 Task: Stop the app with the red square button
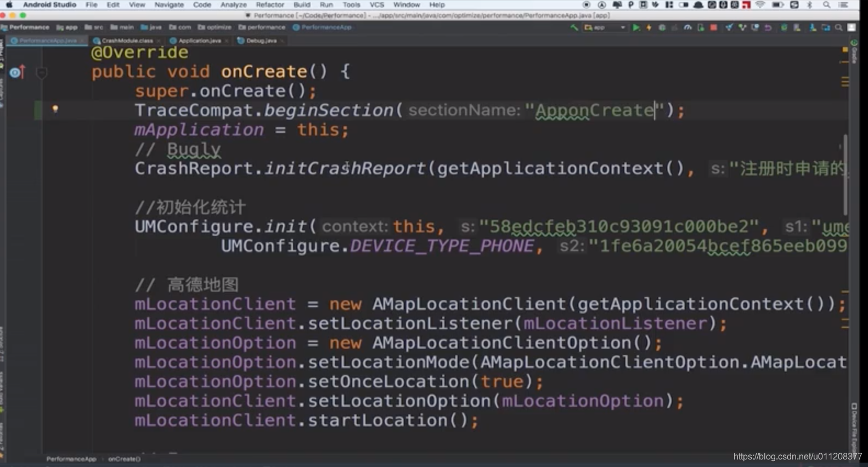(713, 27)
